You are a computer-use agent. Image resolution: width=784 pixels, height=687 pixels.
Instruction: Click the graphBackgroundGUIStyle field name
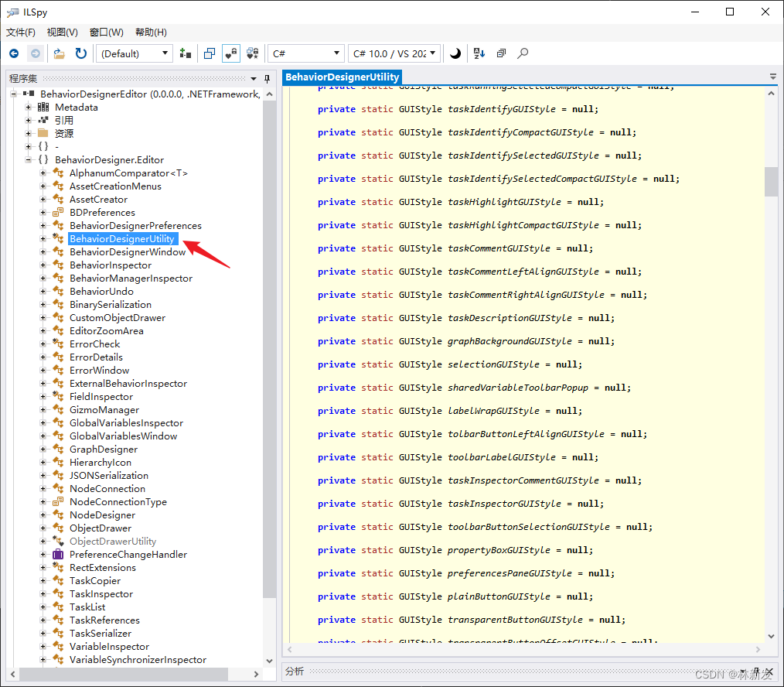(510, 341)
